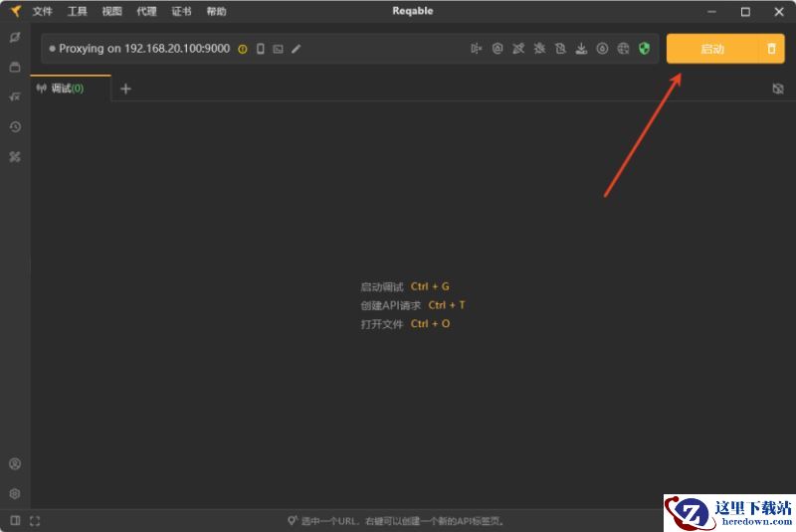
Task: Open the 代理 menu
Action: click(x=146, y=12)
